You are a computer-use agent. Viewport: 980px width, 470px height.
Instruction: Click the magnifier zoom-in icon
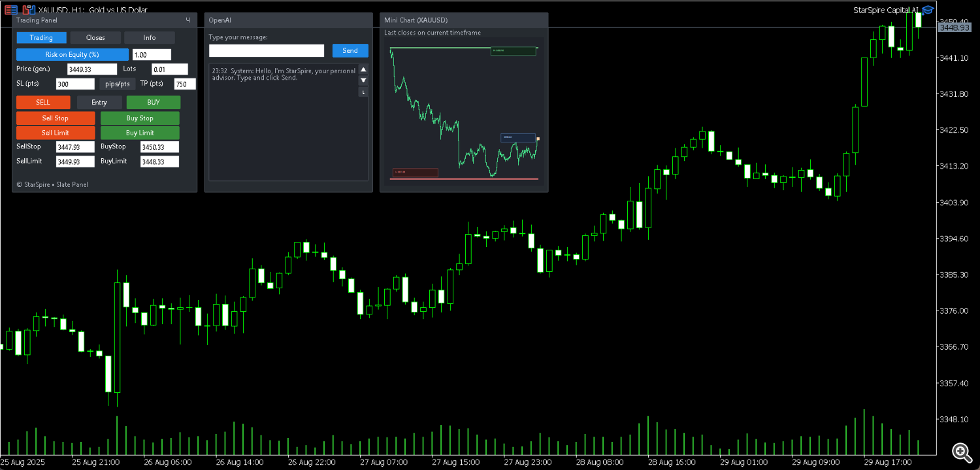[960, 451]
